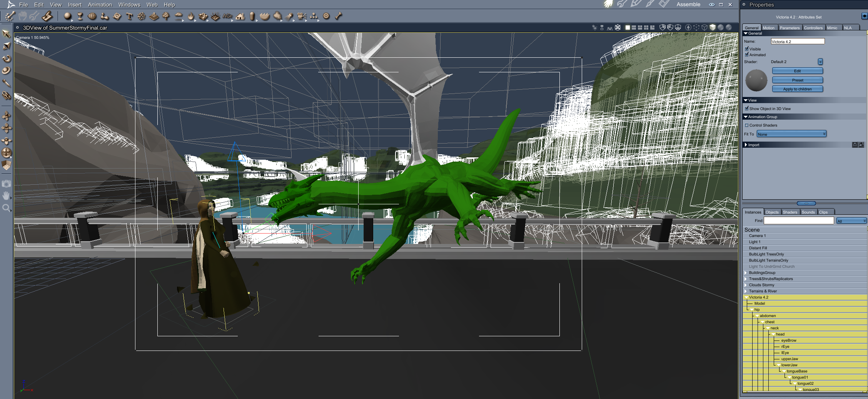Expand the Terrains & River node
Image resolution: width=868 pixels, height=399 pixels.
tap(746, 291)
